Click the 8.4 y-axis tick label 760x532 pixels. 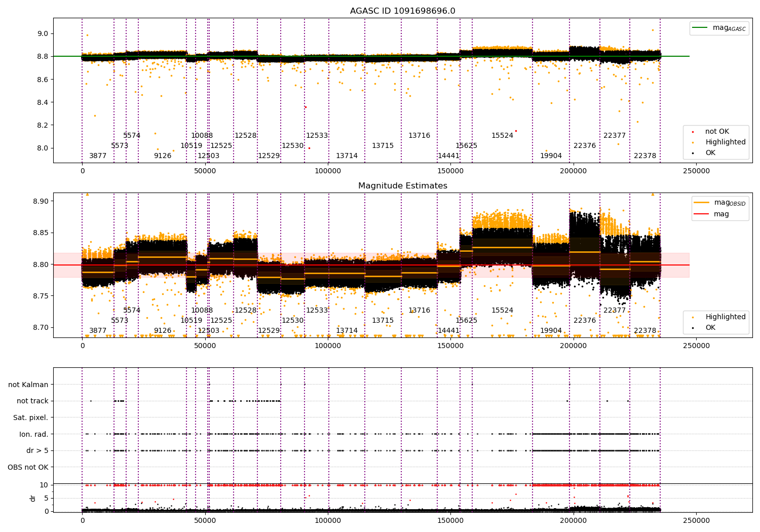(43, 102)
